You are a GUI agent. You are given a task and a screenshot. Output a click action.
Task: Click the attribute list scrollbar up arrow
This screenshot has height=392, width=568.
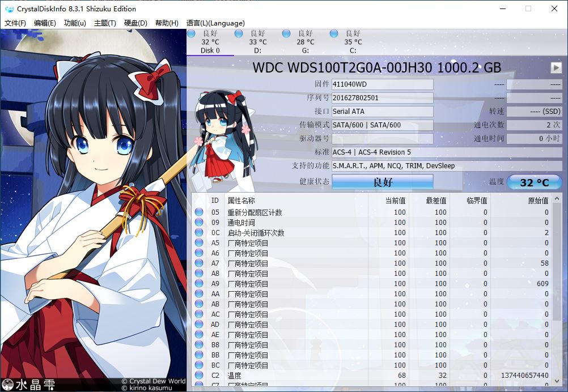click(557, 199)
